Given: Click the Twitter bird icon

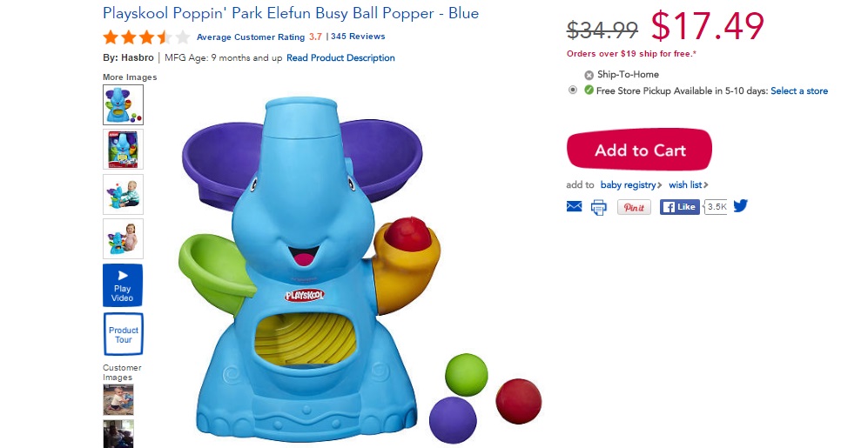Looking at the screenshot, I should point(741,206).
